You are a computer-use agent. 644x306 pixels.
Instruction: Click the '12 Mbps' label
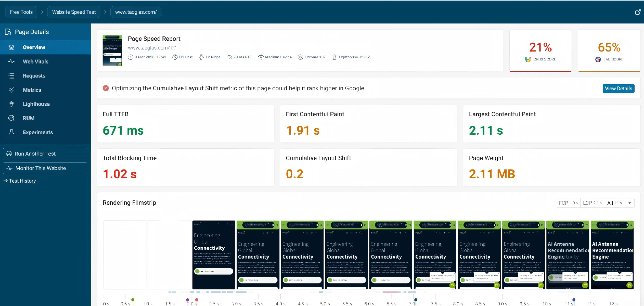point(213,57)
